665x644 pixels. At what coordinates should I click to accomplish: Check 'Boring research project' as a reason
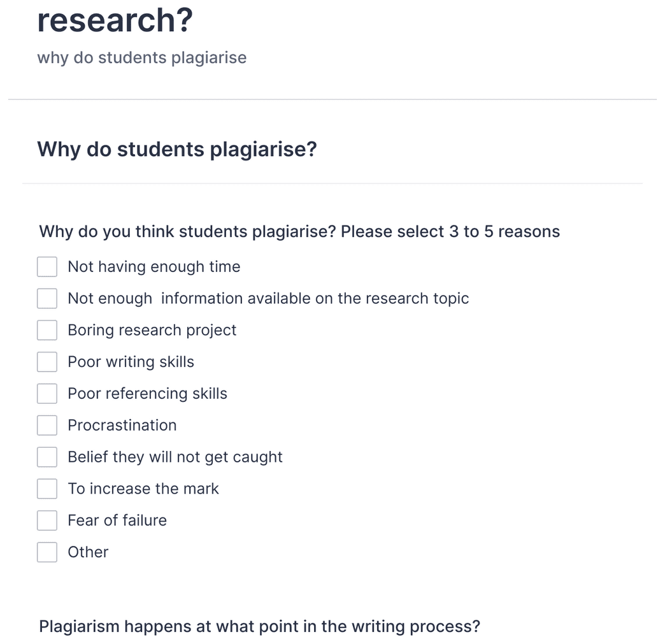pyautogui.click(x=47, y=330)
